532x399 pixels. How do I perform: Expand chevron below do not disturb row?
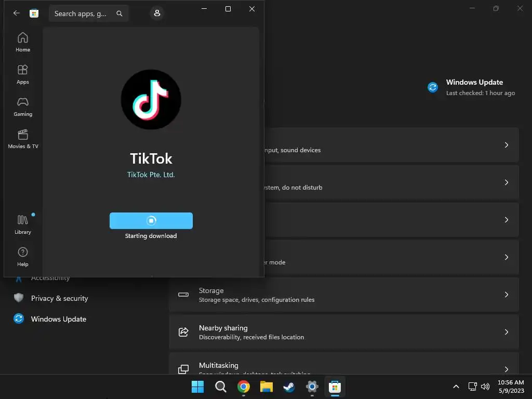(506, 220)
